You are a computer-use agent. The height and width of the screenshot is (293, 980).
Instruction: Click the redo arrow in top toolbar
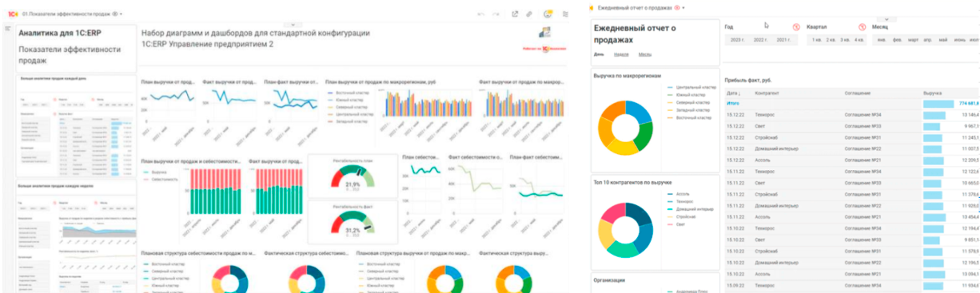[496, 14]
